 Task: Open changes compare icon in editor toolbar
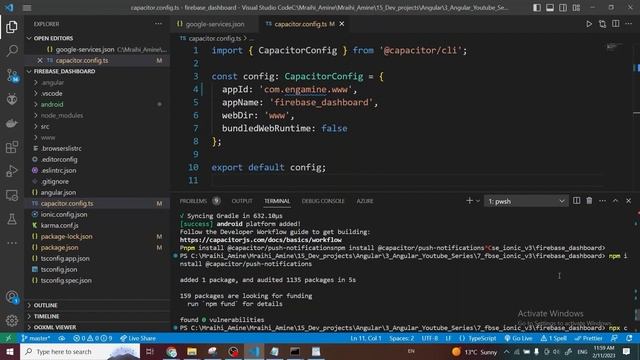click(602, 24)
